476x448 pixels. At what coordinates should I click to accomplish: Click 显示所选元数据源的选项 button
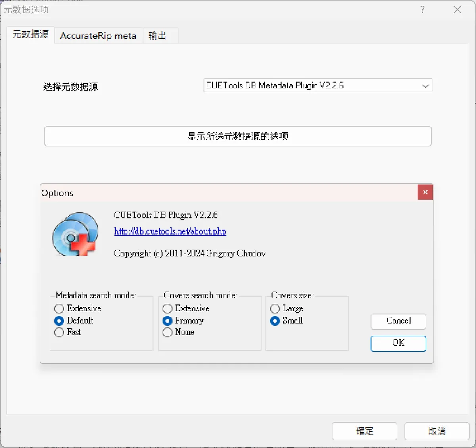click(238, 136)
